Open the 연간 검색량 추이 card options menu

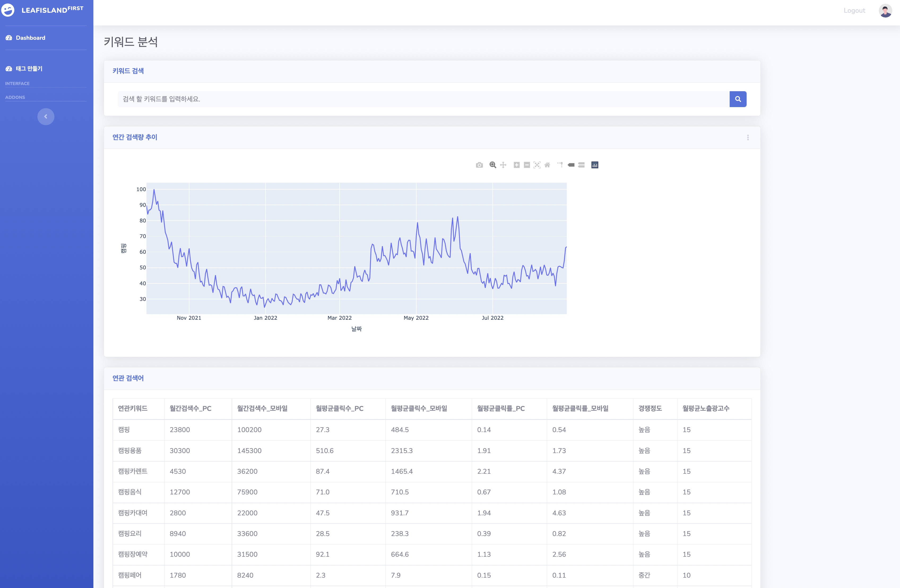pyautogui.click(x=748, y=138)
